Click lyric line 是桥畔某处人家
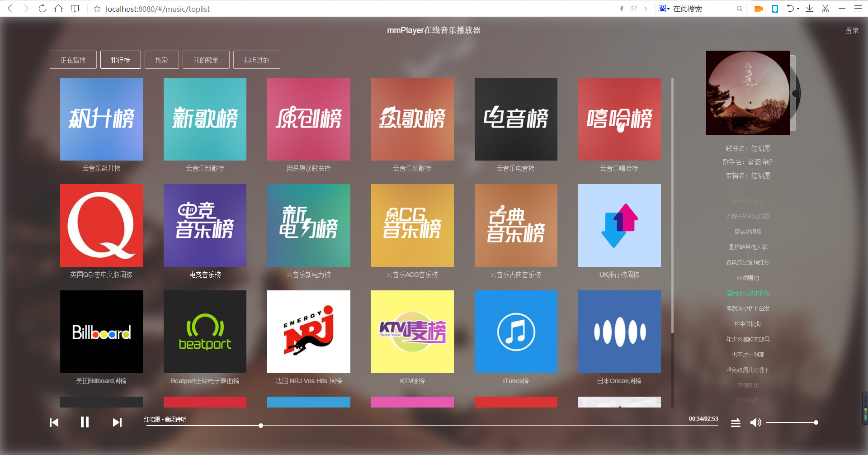The image size is (868, 455). point(748,247)
